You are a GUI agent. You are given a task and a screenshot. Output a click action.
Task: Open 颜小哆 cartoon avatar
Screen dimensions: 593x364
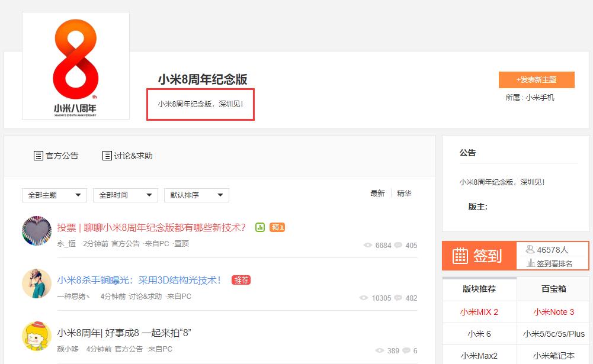click(37, 336)
